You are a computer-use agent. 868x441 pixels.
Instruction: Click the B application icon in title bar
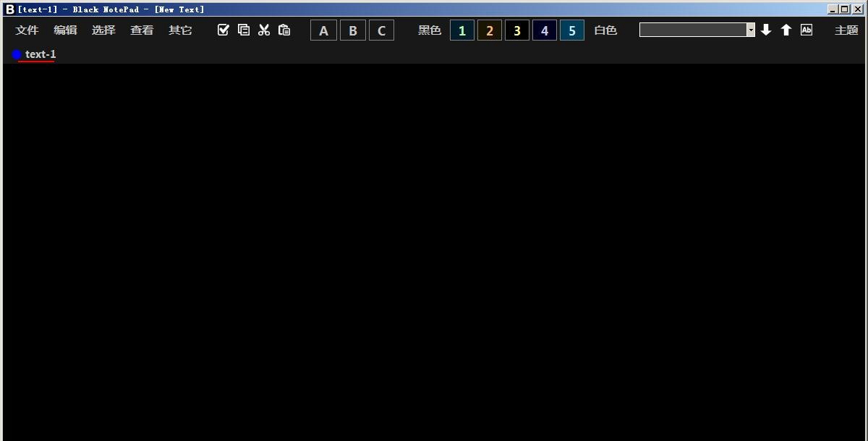[x=9, y=9]
